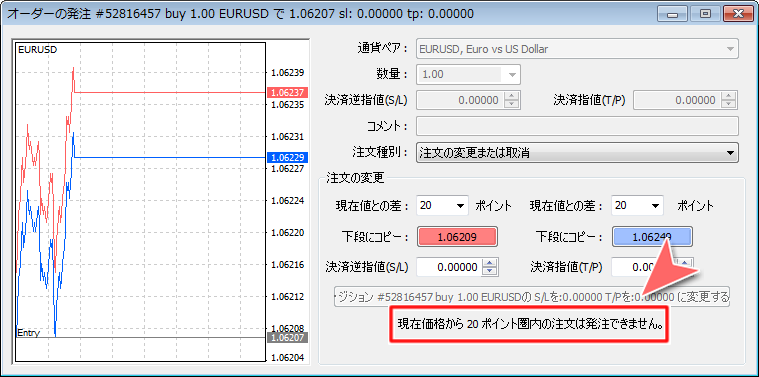Click the 1.06239 price axis value
The width and height of the screenshot is (759, 377).
288,73
